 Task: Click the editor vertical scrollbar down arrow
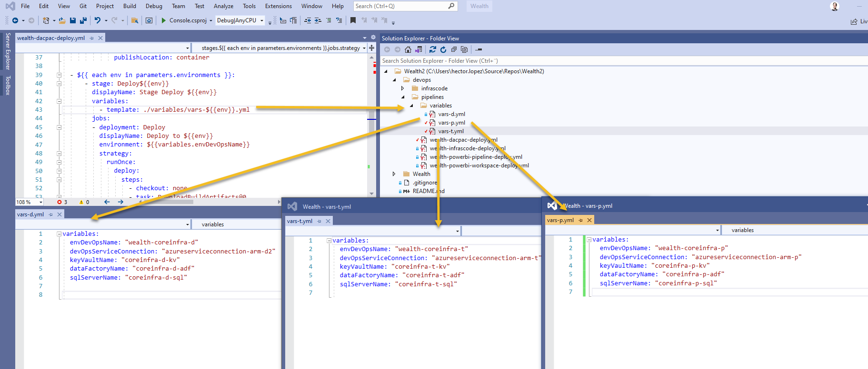coord(372,194)
